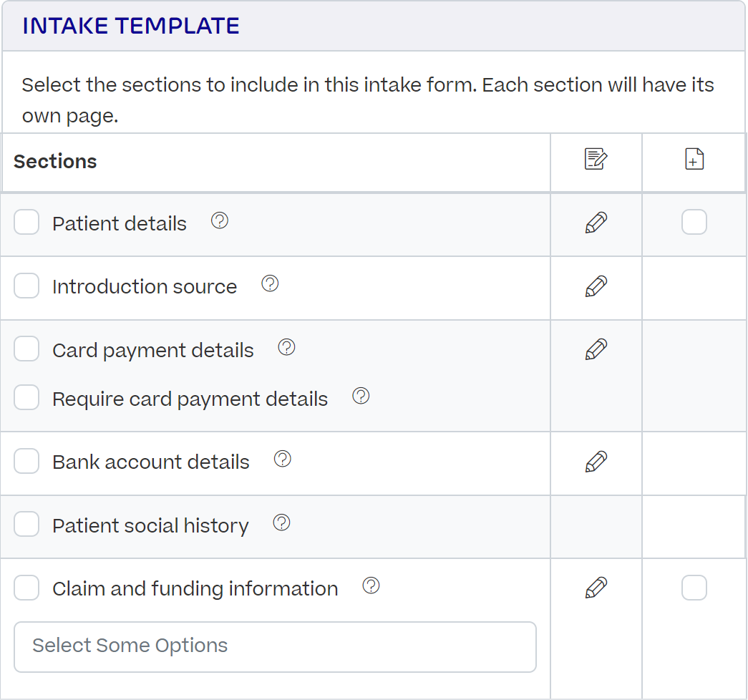The width and height of the screenshot is (748, 700).
Task: Check Require card payment details
Action: click(x=26, y=397)
